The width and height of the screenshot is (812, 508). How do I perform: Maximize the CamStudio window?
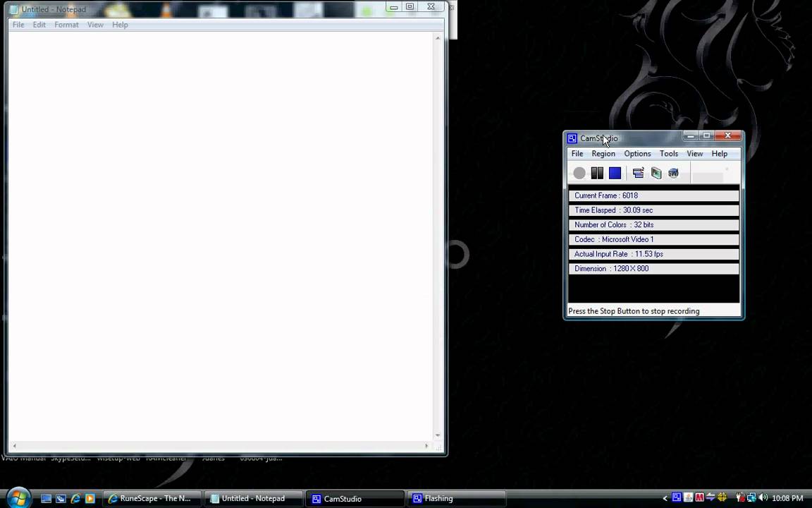pyautogui.click(x=706, y=135)
